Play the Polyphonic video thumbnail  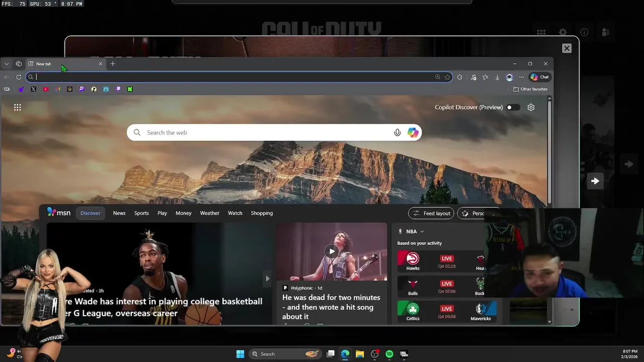[x=331, y=251]
